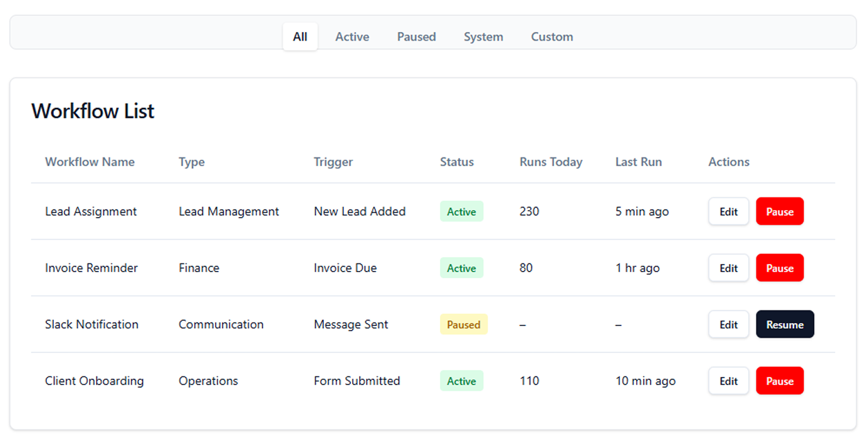Screen dimensions: 868x444
Task: Switch to the All tab
Action: tap(300, 37)
